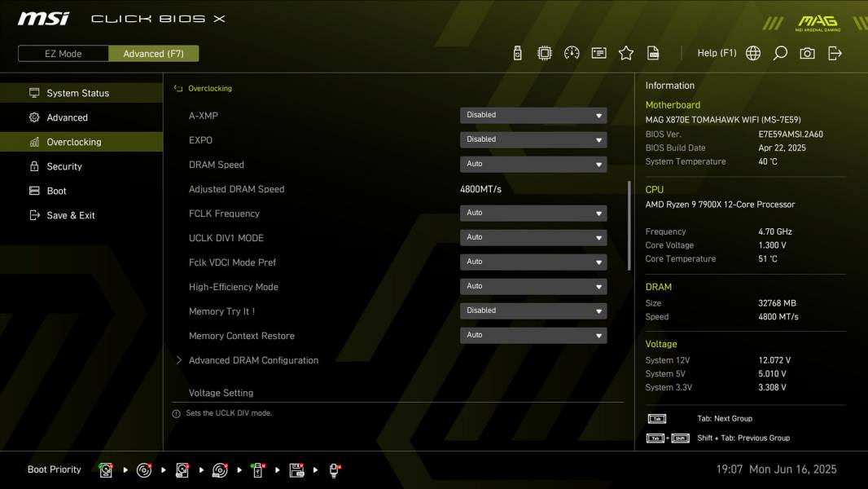
Task: Open the Memory Context Restore dropdown
Action: [533, 335]
